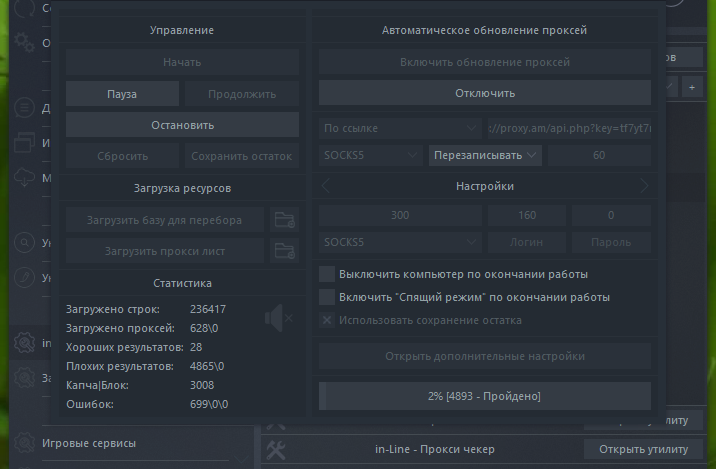Image resolution: width=716 pixels, height=469 pixels.
Task: Click the Отключить button
Action: 485,93
